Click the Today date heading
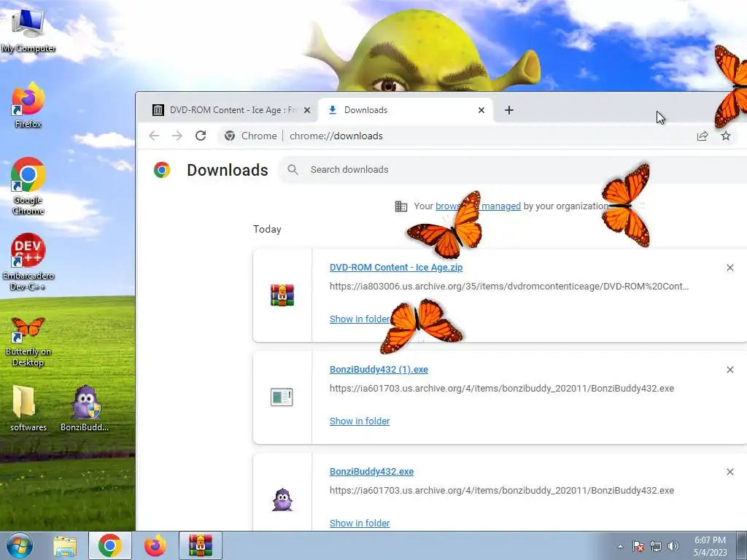747x560 pixels. [267, 229]
